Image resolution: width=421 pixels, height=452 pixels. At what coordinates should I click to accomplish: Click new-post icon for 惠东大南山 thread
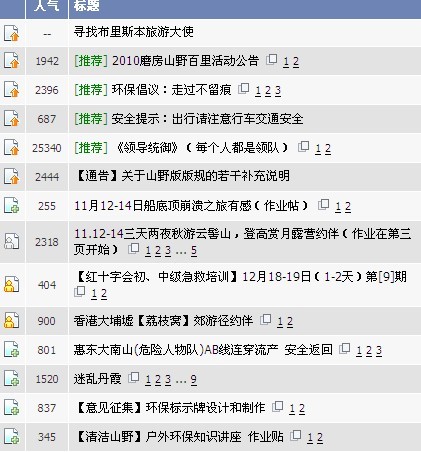11,349
